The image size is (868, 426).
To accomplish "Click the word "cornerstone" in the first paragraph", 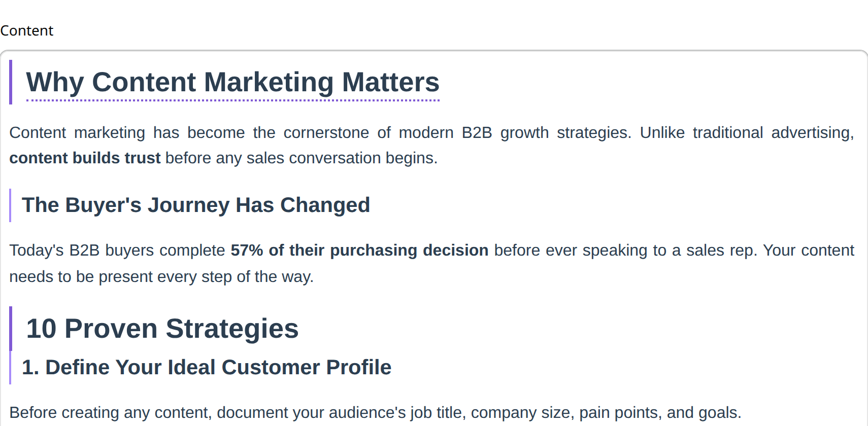I will click(326, 133).
